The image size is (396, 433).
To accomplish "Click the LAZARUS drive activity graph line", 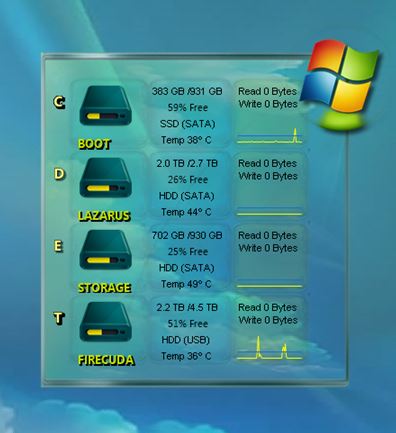I will pyautogui.click(x=269, y=213).
